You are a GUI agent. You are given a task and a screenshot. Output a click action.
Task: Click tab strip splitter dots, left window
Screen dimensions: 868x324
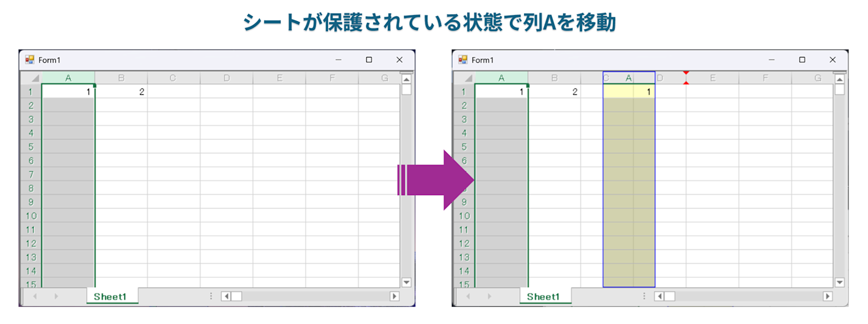click(211, 296)
